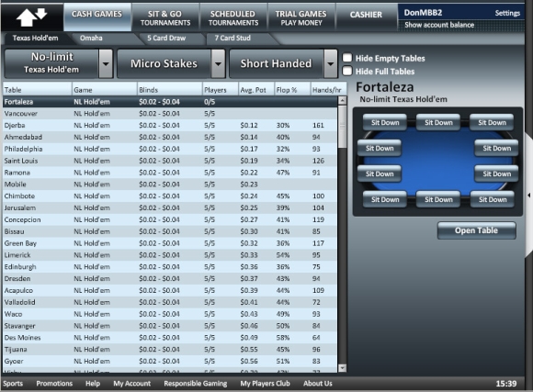Open My Account footer link

132,384
